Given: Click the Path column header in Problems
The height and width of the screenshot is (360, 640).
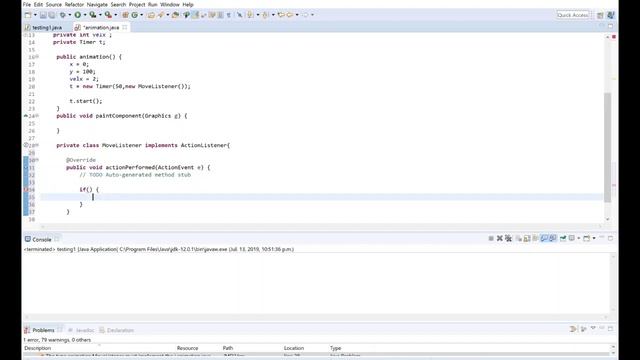Looking at the screenshot, I should click(228, 348).
